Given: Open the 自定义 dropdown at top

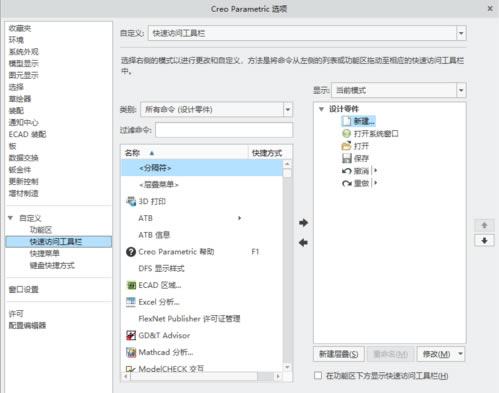Looking at the screenshot, I should pyautogui.click(x=461, y=33).
